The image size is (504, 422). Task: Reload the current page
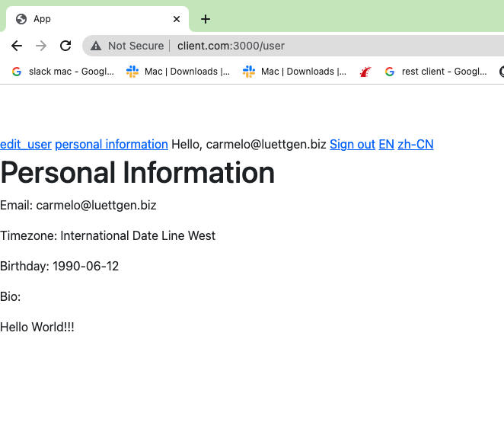(65, 46)
